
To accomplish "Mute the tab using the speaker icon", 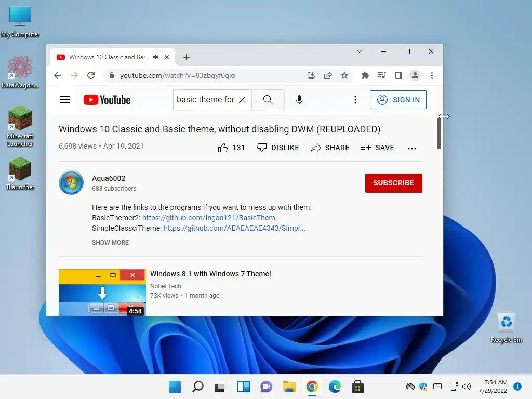I will point(156,57).
